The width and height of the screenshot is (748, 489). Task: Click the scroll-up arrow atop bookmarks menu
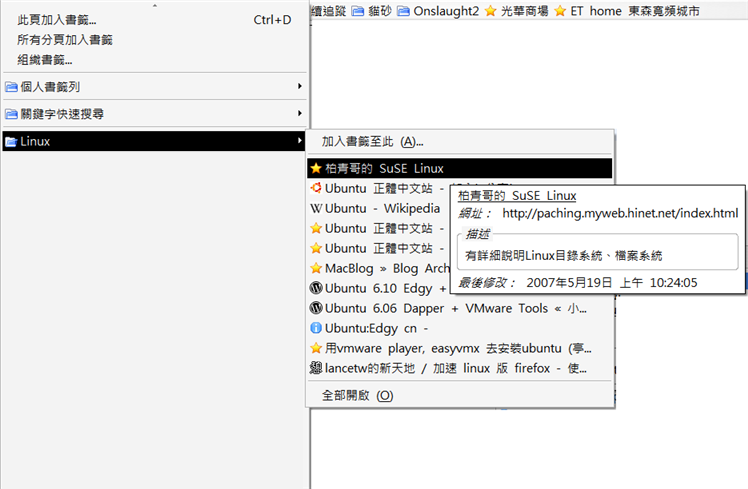point(155,6)
